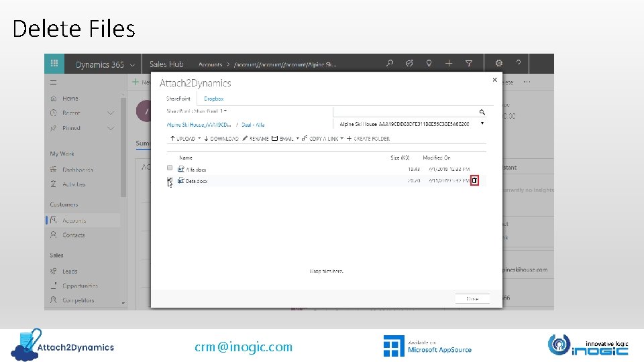
Task: Switch to the SharePoint tab
Action: 178,99
